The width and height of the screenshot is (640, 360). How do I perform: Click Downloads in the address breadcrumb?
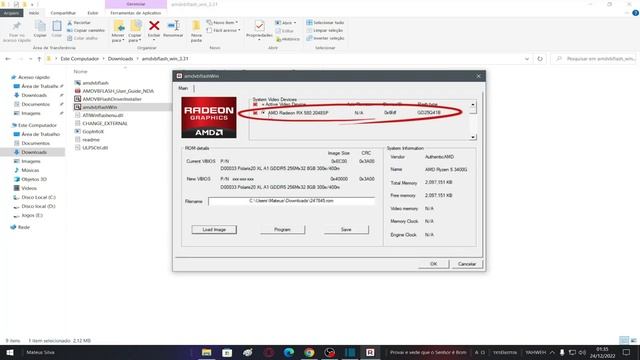(120, 59)
